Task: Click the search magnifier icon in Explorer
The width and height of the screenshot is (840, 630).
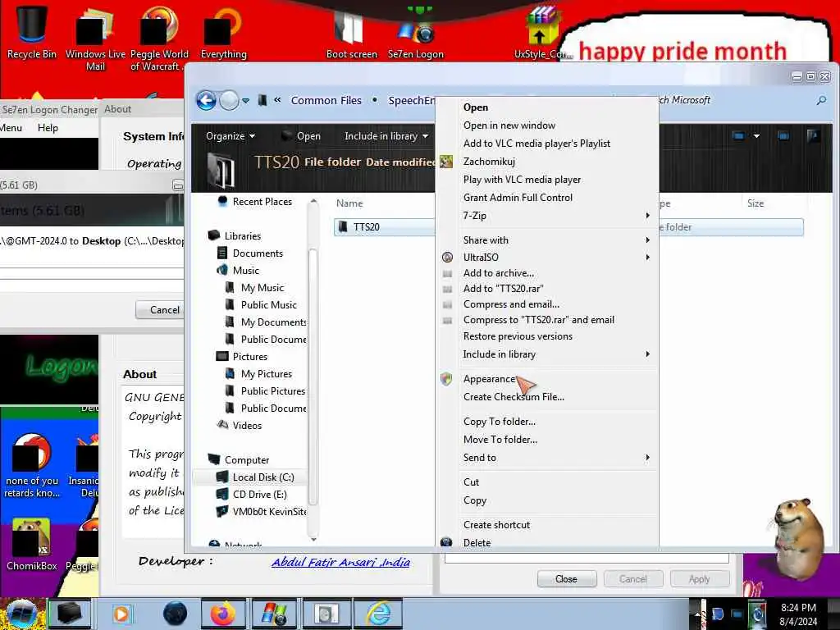Action: tap(820, 100)
